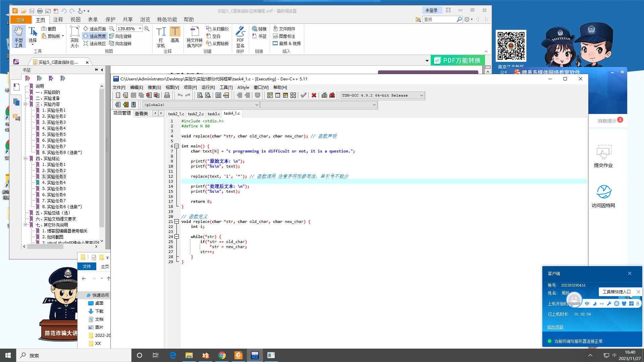Collapse the main() code fold at line 6
This screenshot has height=362, width=644.
177,146
